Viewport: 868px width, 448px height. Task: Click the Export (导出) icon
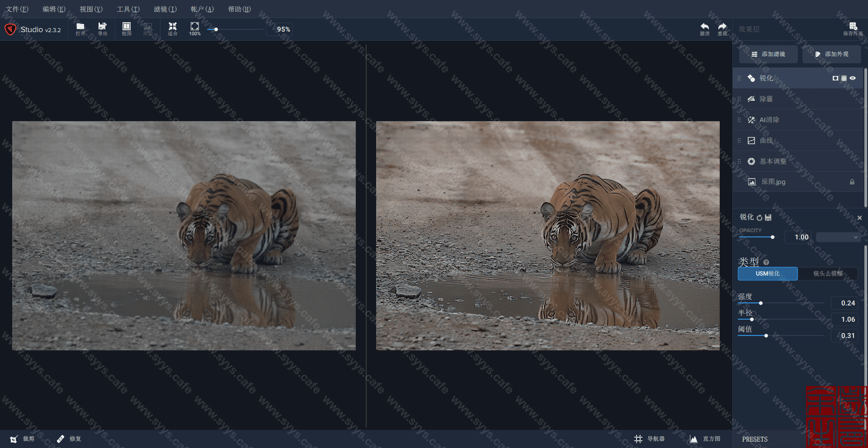103,28
